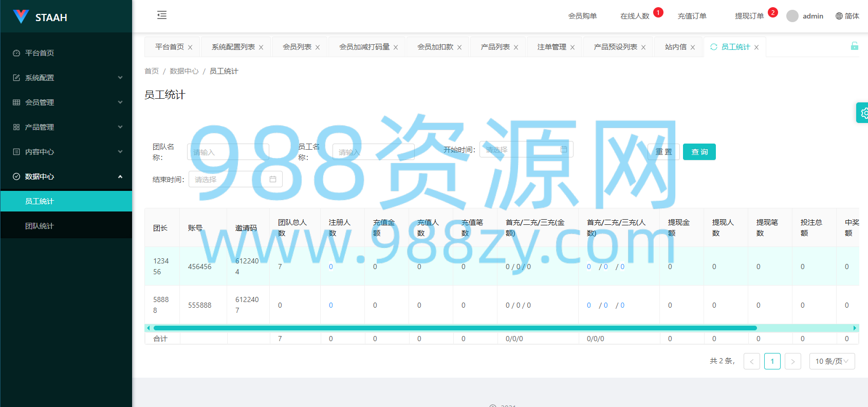Open the settings gear on right edge
The width and height of the screenshot is (868, 407).
pos(863,113)
